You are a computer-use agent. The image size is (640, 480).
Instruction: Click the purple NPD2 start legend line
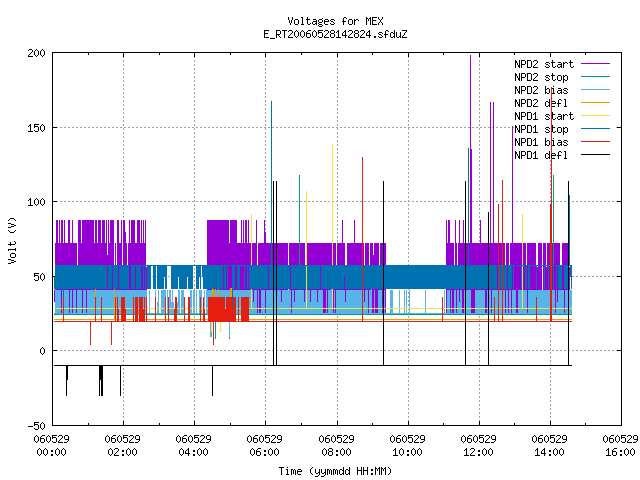595,64
